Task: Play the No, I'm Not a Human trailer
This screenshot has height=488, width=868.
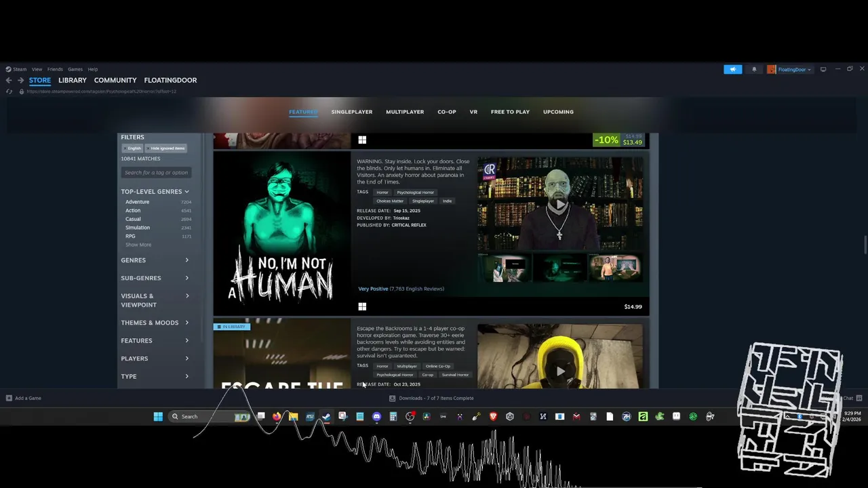Action: (x=560, y=205)
